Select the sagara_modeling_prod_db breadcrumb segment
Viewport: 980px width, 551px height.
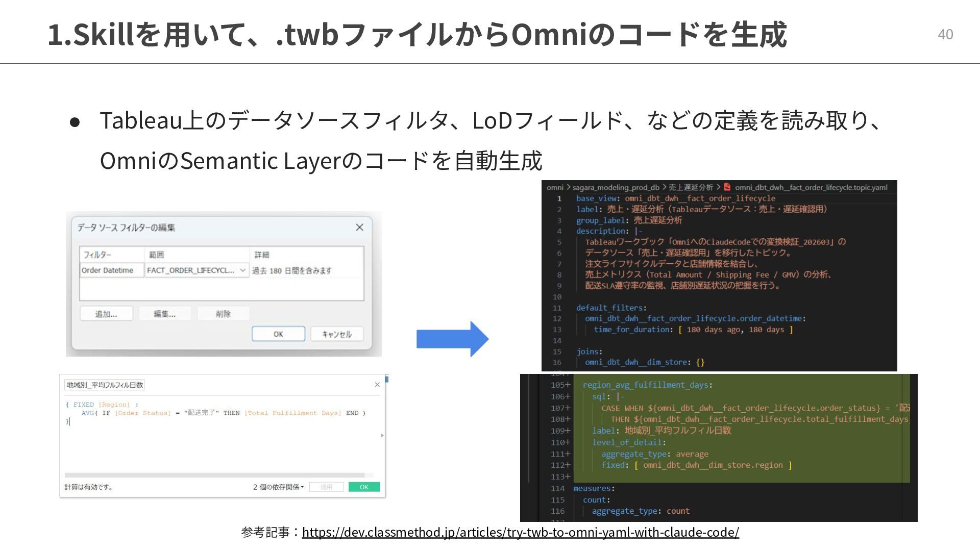616,187
